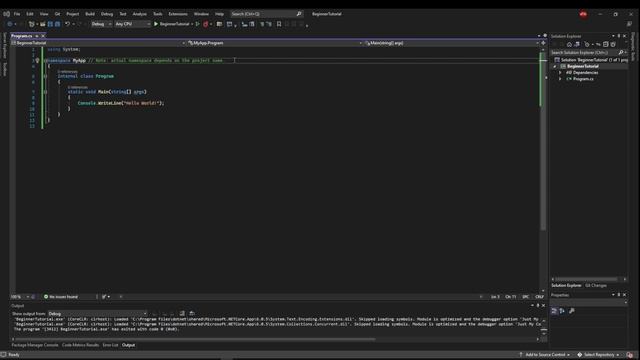Open the File menu

click(17, 14)
